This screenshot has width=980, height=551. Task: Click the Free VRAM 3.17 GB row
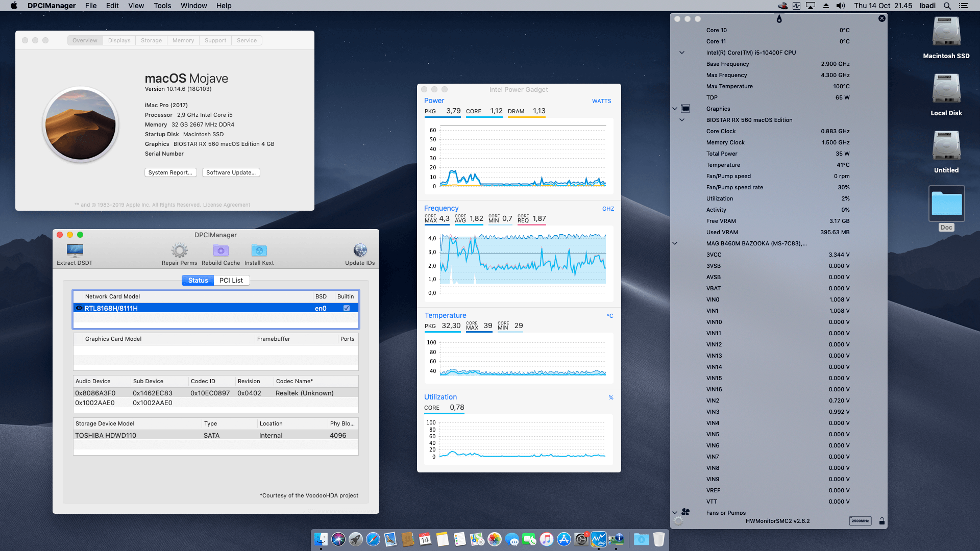778,221
